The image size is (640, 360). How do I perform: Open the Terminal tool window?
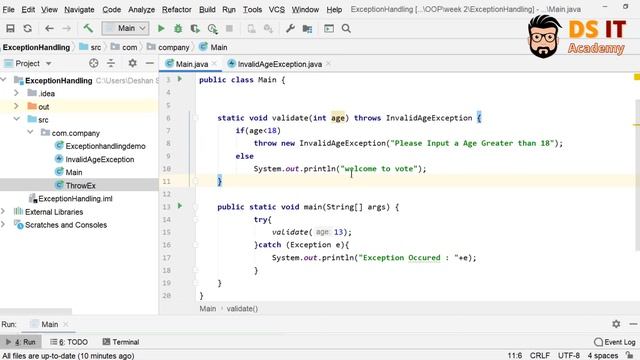point(121,342)
